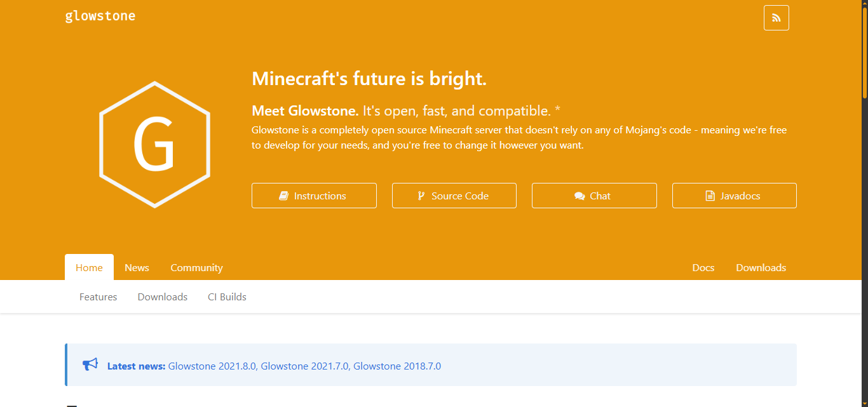Open the Chat button
Image resolution: width=868 pixels, height=407 pixels.
[x=594, y=196]
